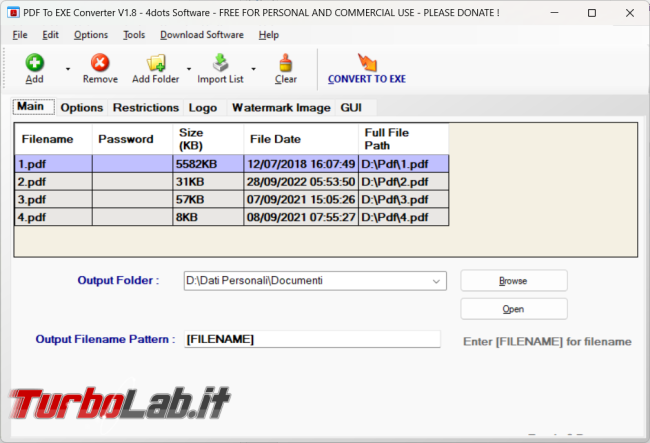Select the Main tab
Screen dimensions: 650x443
34,107
